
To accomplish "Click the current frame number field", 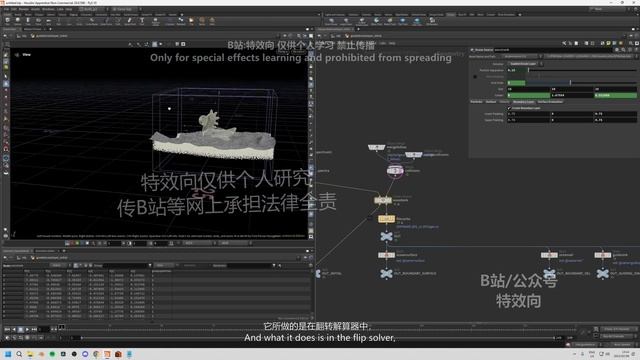I will pos(44,329).
